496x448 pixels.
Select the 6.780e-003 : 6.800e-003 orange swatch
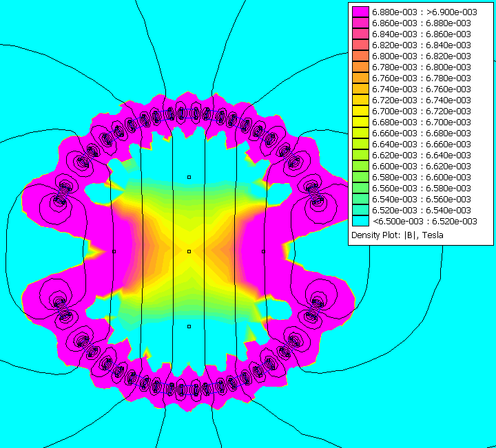(360, 67)
